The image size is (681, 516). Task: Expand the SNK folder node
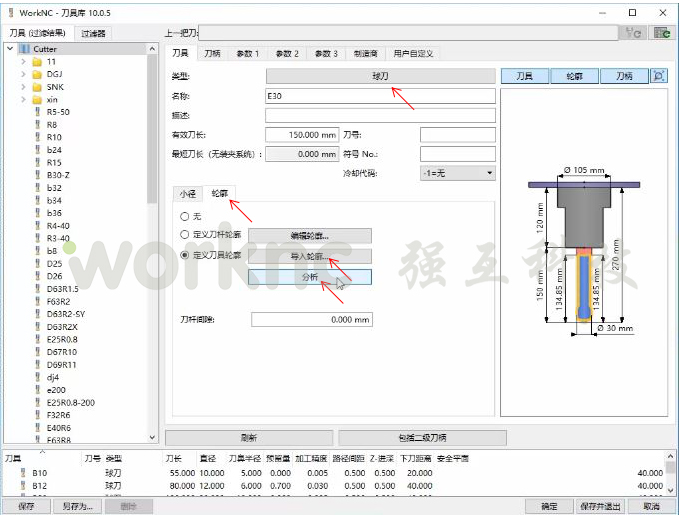tap(23, 87)
